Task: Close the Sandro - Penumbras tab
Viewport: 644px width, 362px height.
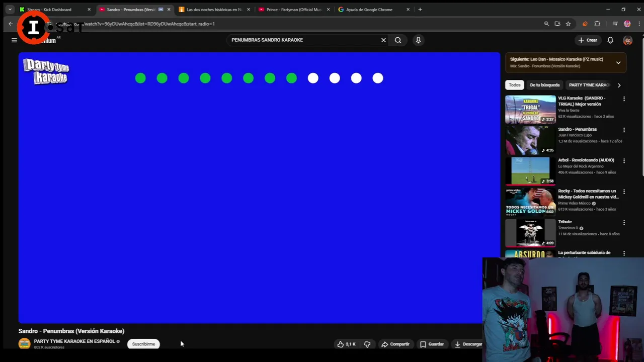Action: [x=169, y=10]
